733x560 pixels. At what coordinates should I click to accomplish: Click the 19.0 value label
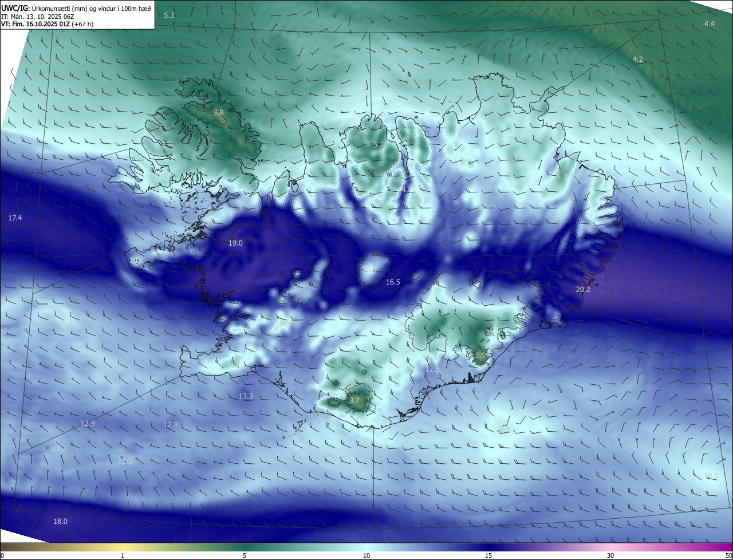coord(236,243)
